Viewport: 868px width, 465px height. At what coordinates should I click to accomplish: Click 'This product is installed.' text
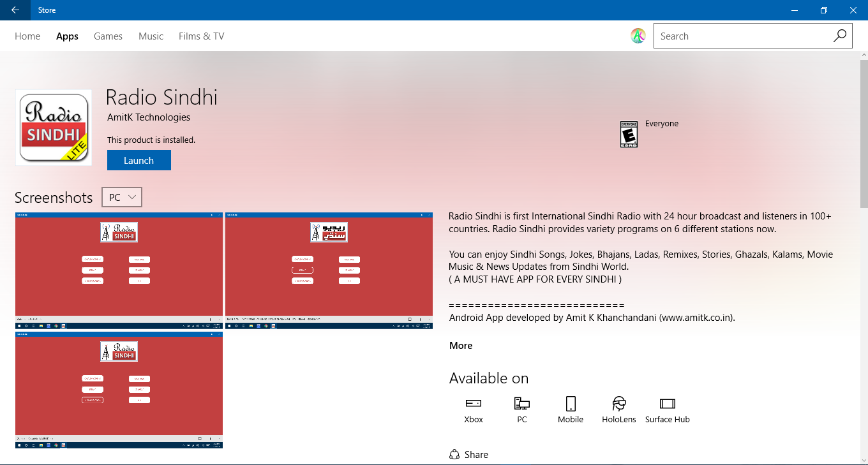(151, 140)
